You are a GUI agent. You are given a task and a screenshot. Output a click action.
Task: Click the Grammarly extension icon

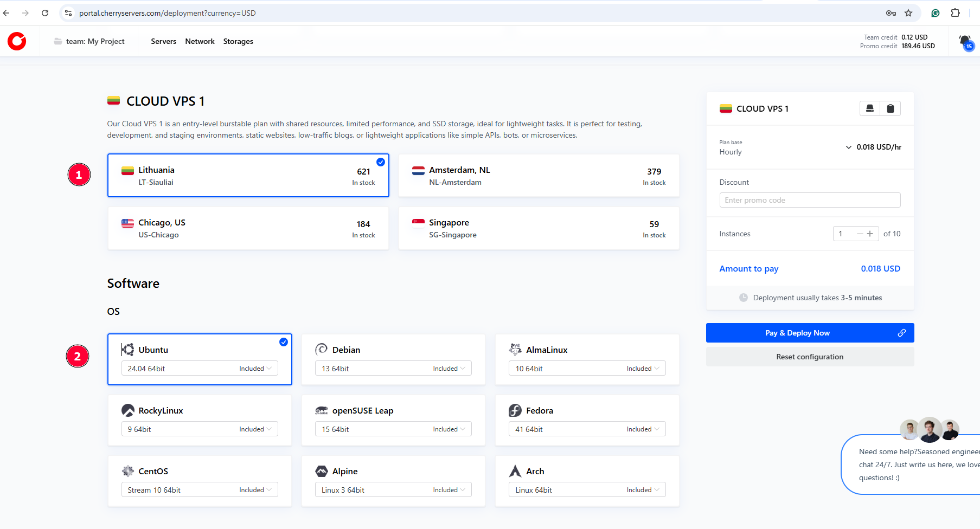coord(936,13)
